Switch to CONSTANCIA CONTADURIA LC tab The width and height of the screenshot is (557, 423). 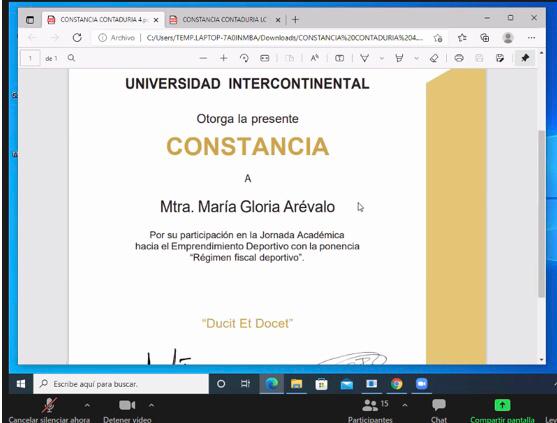coord(224,20)
